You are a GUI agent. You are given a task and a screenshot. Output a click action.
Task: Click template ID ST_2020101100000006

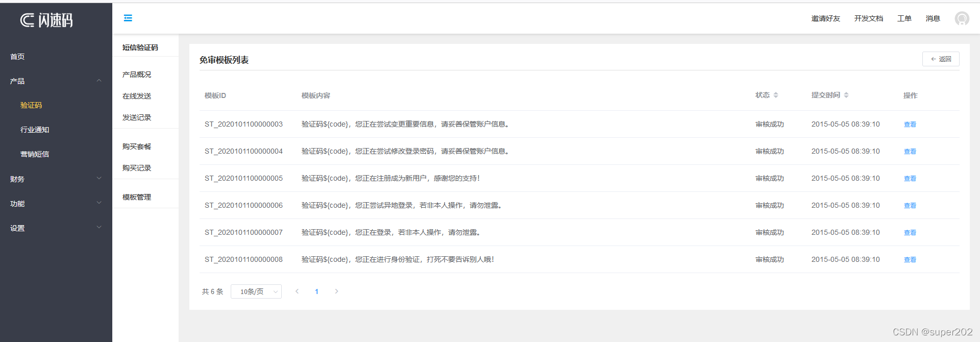click(243, 205)
